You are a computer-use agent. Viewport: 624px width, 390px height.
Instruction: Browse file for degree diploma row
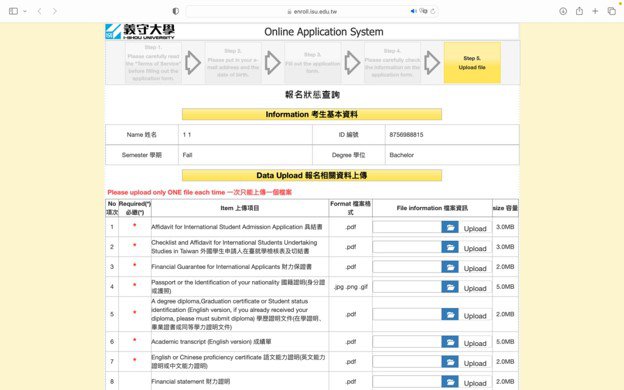click(x=450, y=314)
